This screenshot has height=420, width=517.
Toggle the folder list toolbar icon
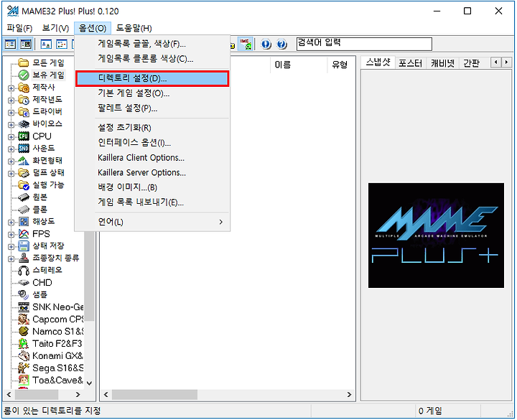pos(10,44)
